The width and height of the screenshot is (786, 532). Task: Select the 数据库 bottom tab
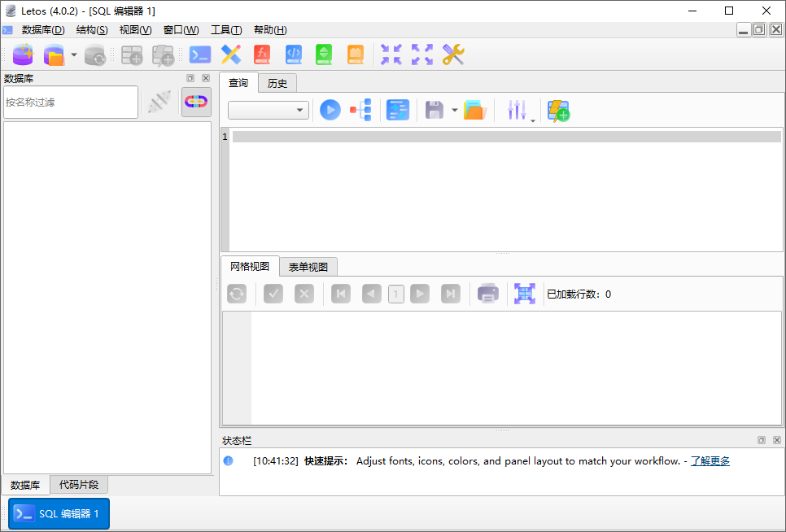click(25, 485)
